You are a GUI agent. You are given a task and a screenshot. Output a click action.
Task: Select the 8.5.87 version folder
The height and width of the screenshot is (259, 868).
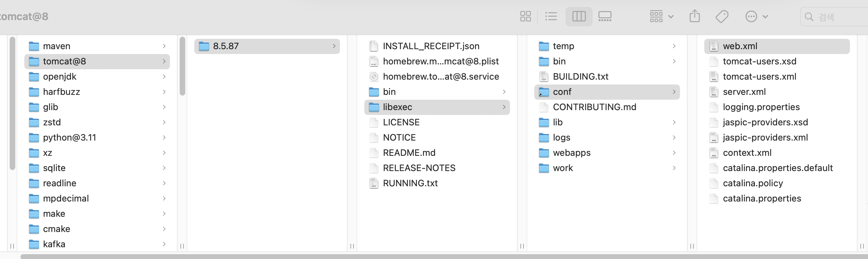coord(267,46)
